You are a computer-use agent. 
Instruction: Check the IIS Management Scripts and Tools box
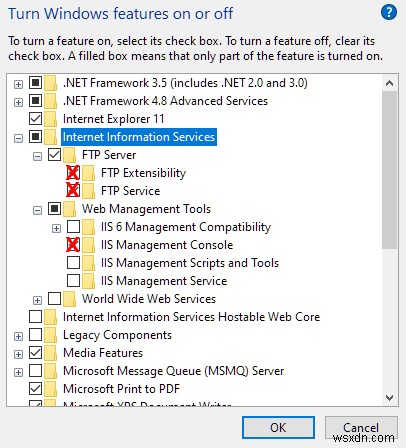pos(73,263)
